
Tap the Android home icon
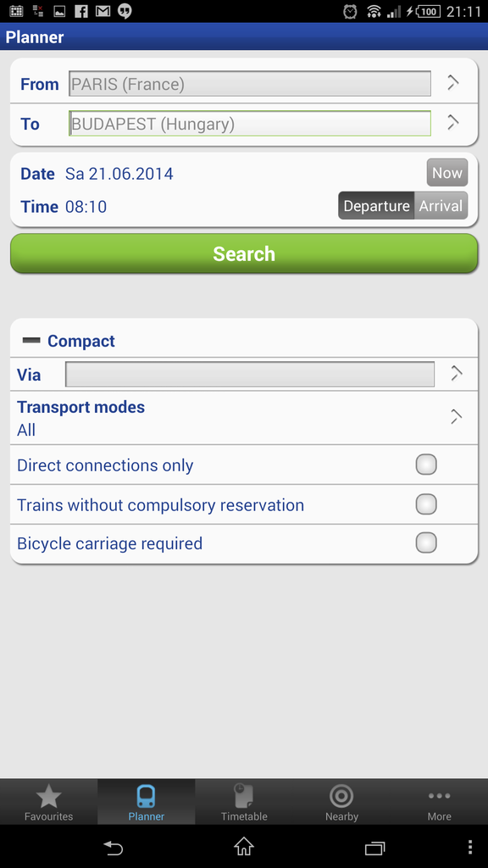244,847
